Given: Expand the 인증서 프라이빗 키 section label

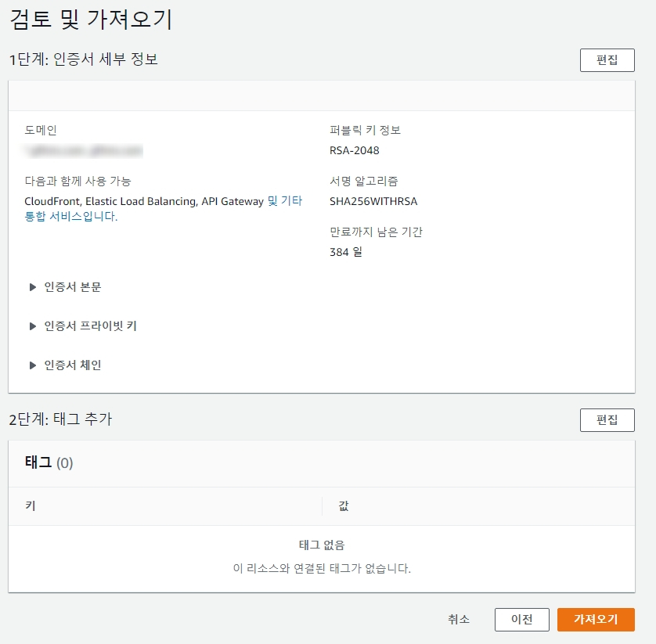Looking at the screenshot, I should (91, 326).
